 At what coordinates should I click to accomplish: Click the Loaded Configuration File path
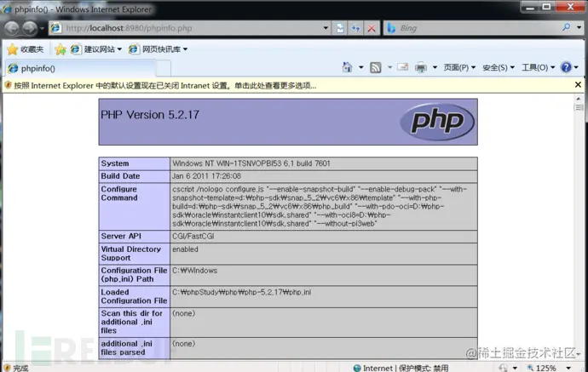241,292
